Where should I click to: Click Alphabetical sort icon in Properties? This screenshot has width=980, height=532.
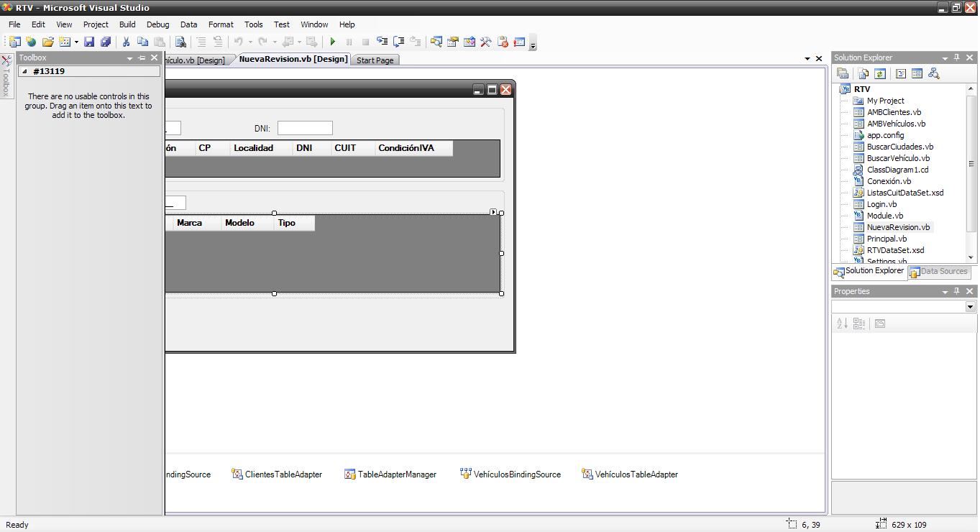tap(842, 324)
